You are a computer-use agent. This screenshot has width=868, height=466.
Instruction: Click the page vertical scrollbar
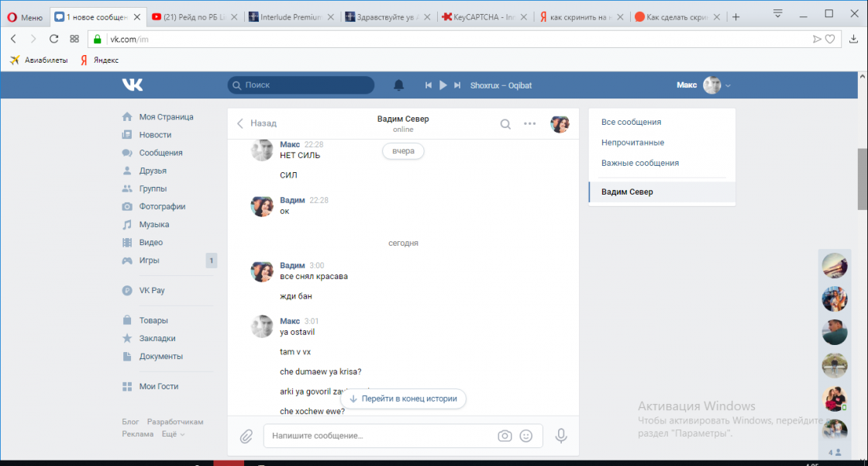coord(862,178)
